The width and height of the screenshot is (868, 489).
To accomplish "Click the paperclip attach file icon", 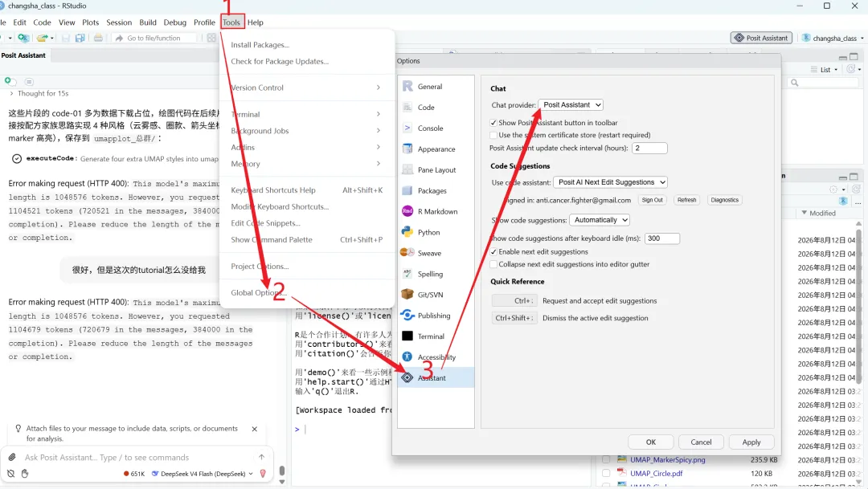I will tap(12, 458).
